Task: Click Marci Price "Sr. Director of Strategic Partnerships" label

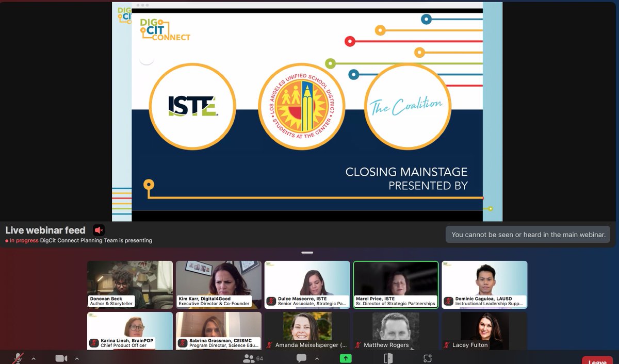Action: (x=396, y=304)
